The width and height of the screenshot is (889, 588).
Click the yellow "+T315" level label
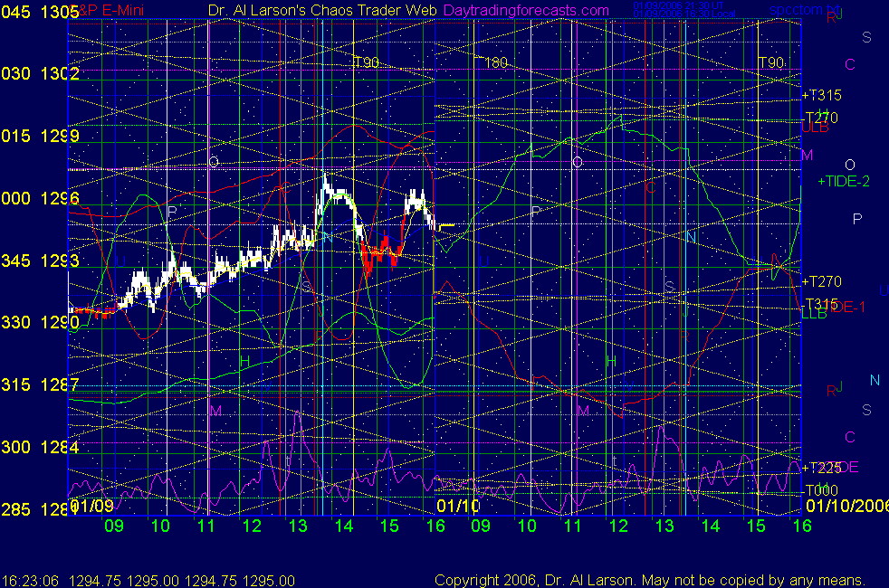821,95
